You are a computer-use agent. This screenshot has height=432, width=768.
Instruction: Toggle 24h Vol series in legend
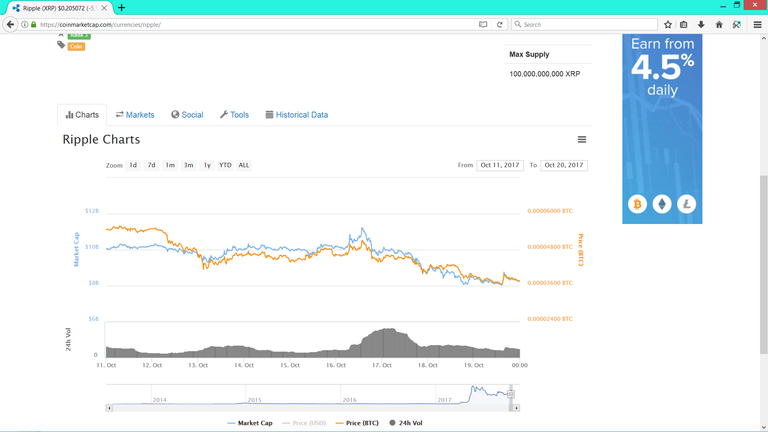pyautogui.click(x=406, y=423)
